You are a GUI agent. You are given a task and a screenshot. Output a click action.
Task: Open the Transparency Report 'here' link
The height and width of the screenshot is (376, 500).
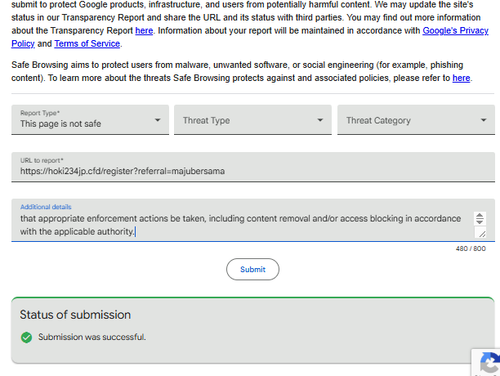[144, 31]
